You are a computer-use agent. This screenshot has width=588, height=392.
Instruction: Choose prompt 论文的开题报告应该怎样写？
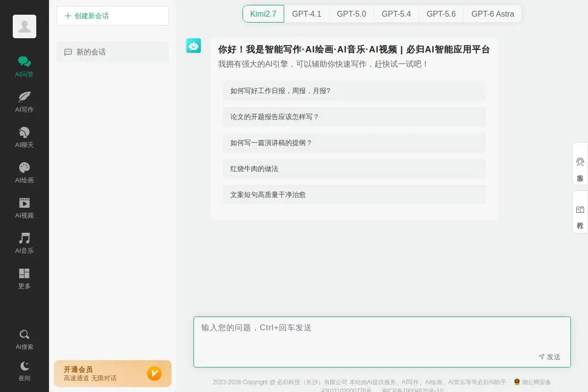click(354, 117)
